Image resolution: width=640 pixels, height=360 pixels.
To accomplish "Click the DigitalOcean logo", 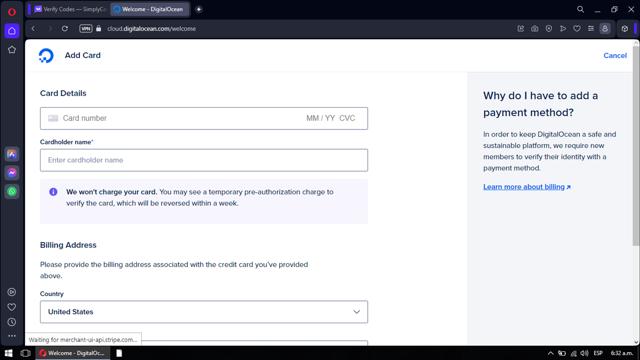I will coord(46,56).
